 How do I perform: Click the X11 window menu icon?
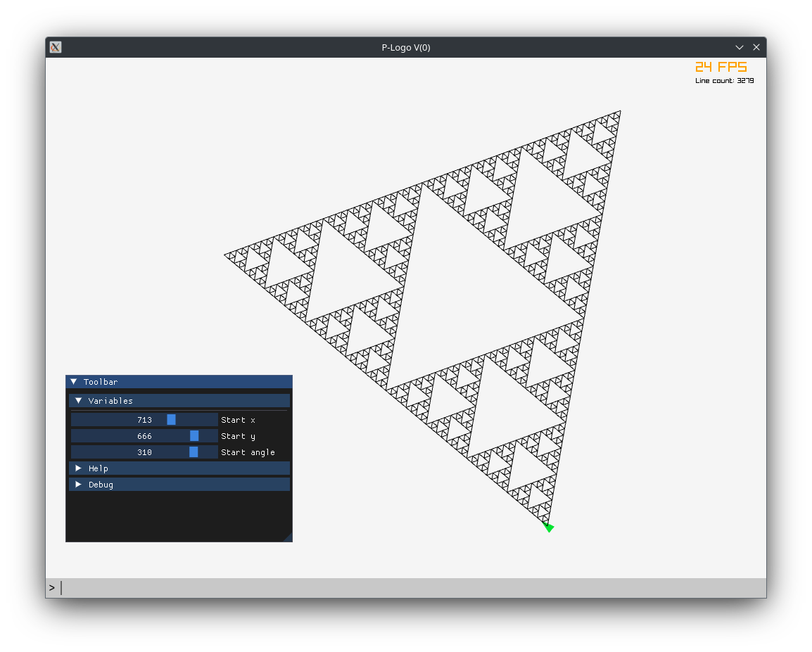pos(56,47)
